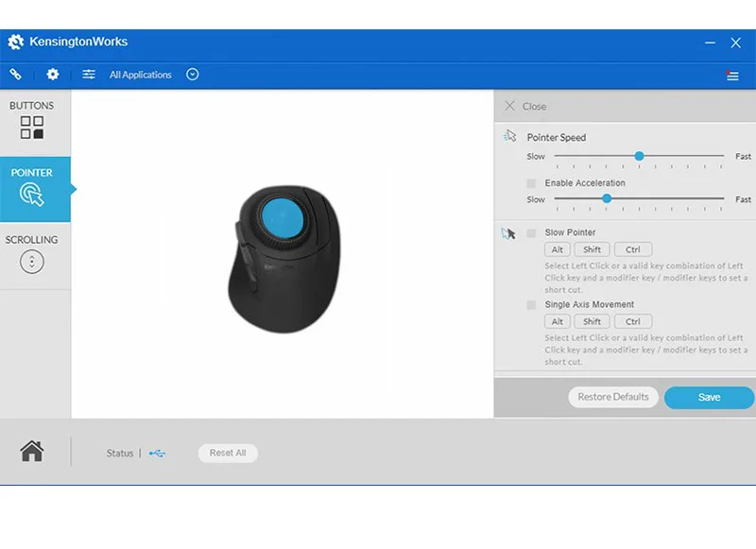Image resolution: width=756 pixels, height=549 pixels.
Task: Select Shift modifier for Slow Pointer
Action: tap(592, 249)
